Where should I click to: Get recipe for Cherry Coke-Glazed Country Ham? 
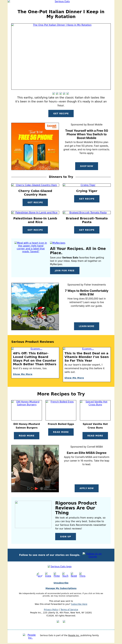click(x=35, y=202)
